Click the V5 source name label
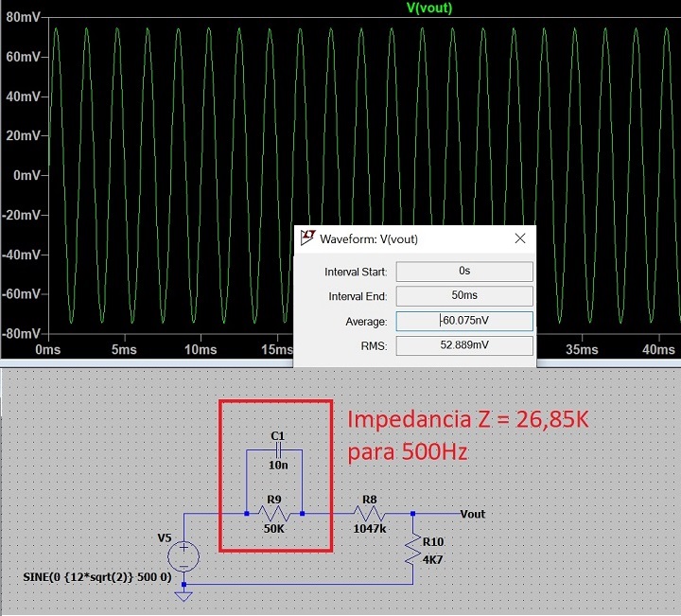The image size is (681, 616). tap(165, 537)
